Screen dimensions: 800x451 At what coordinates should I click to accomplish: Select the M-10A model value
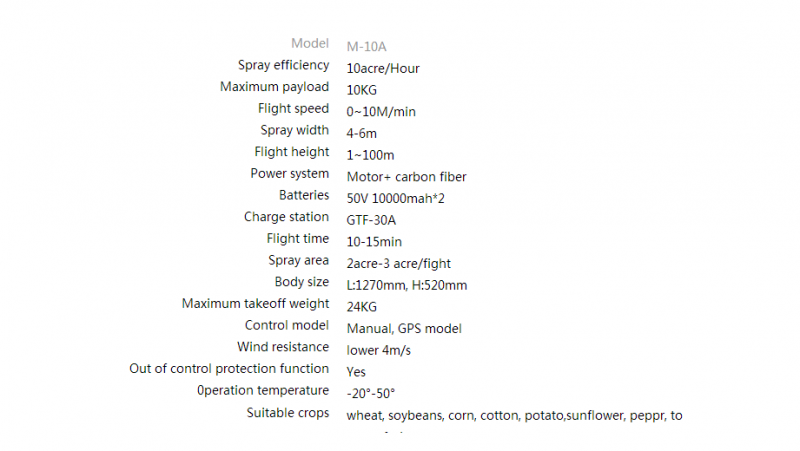[x=366, y=47]
